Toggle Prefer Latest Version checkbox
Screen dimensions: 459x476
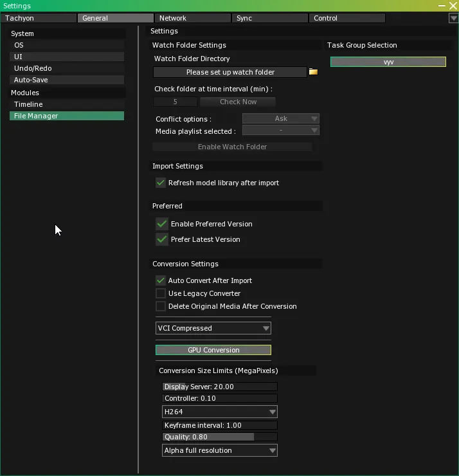tap(162, 239)
